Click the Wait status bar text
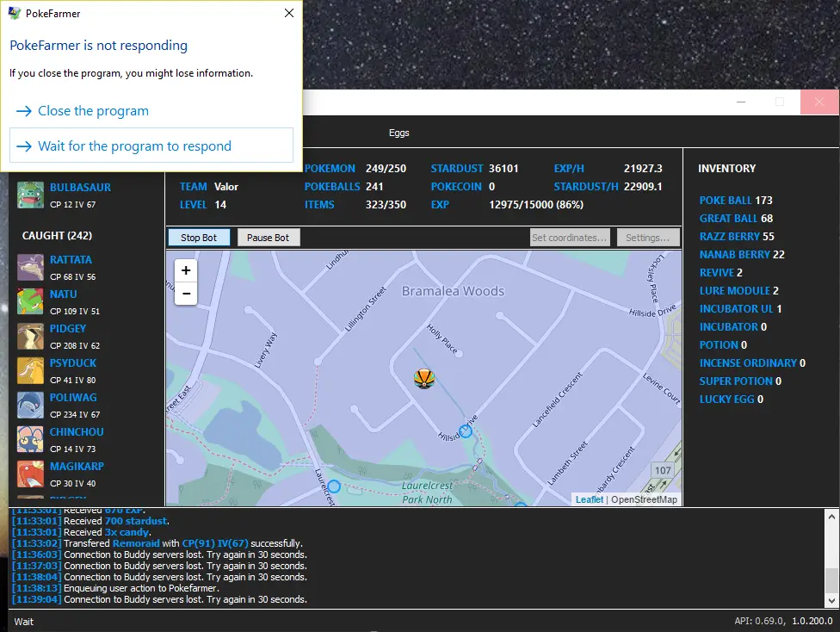Screen dimensions: 840x632 point(23,622)
